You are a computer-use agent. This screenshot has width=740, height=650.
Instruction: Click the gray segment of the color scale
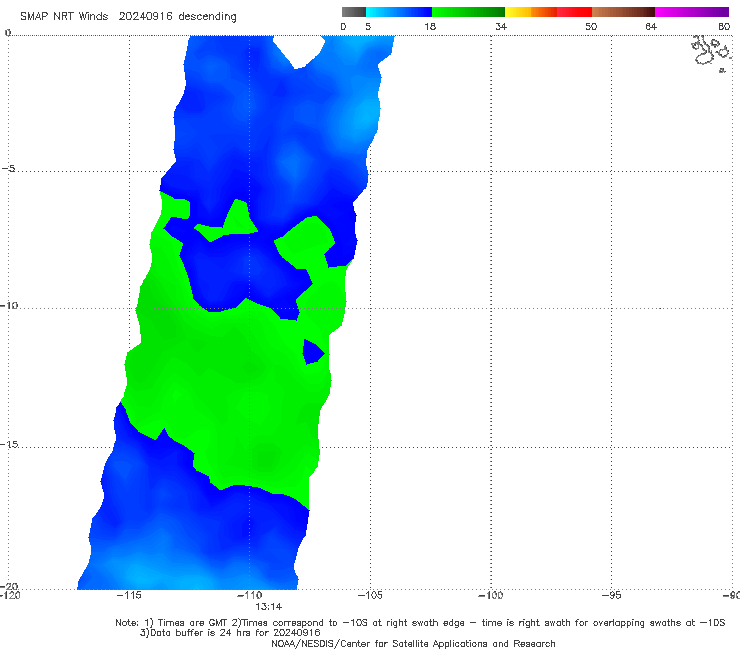coord(353,12)
